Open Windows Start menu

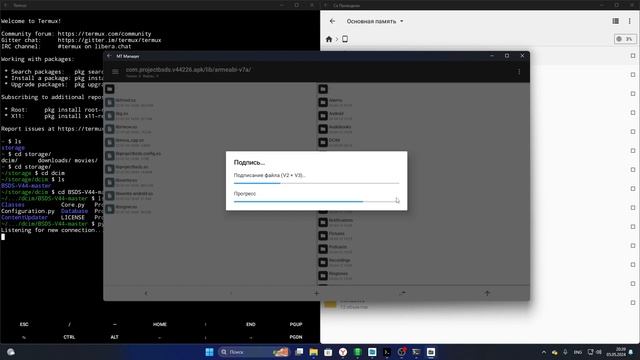tap(209, 352)
